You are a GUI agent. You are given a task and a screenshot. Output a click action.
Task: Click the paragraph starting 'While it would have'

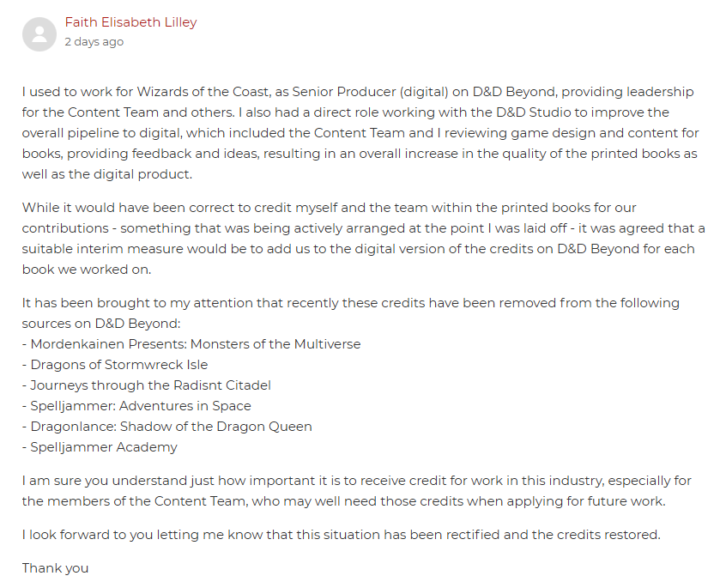click(363, 239)
